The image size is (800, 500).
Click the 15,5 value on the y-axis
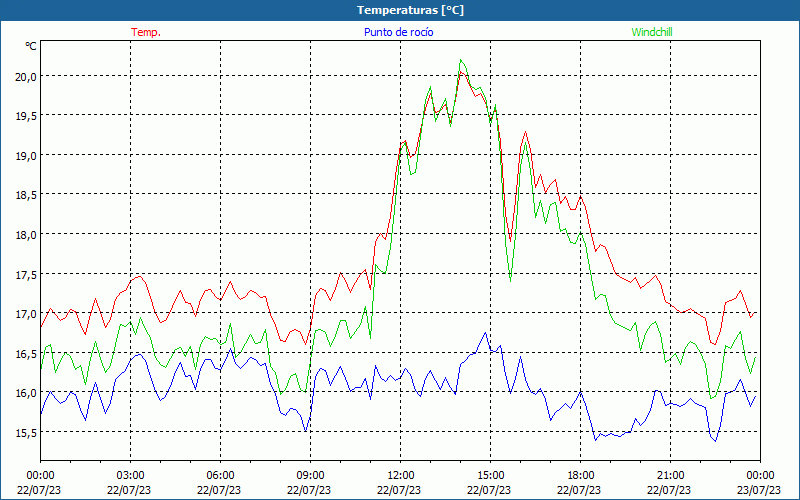26,433
